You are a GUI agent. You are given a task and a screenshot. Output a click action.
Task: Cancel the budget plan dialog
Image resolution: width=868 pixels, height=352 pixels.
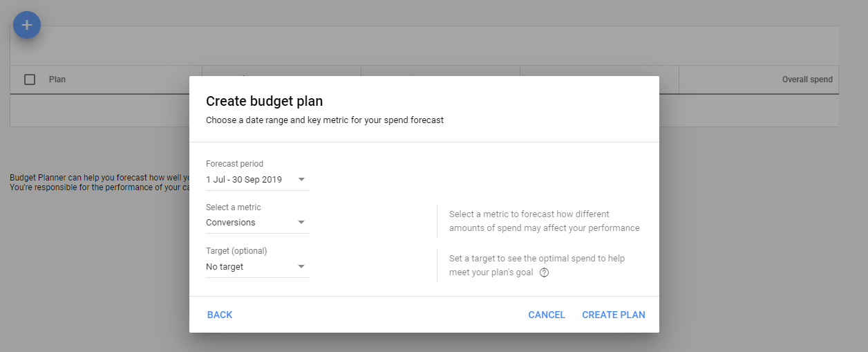click(547, 315)
